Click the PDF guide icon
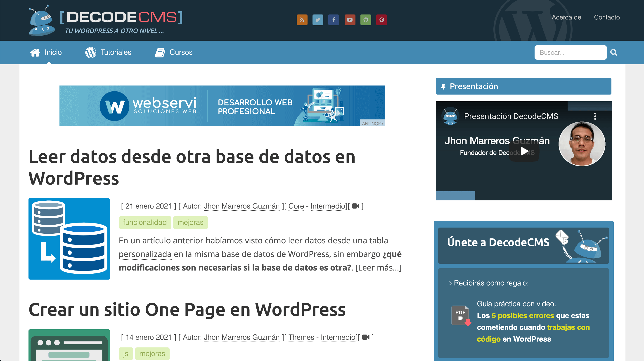 point(461,316)
